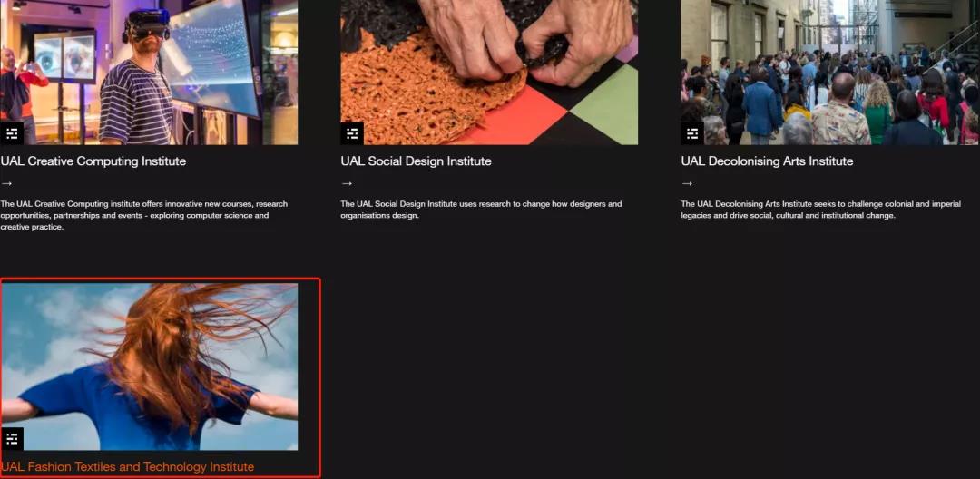This screenshot has width=980, height=479.
Task: Click the Social Design Institute description paragraph
Action: pos(481,210)
